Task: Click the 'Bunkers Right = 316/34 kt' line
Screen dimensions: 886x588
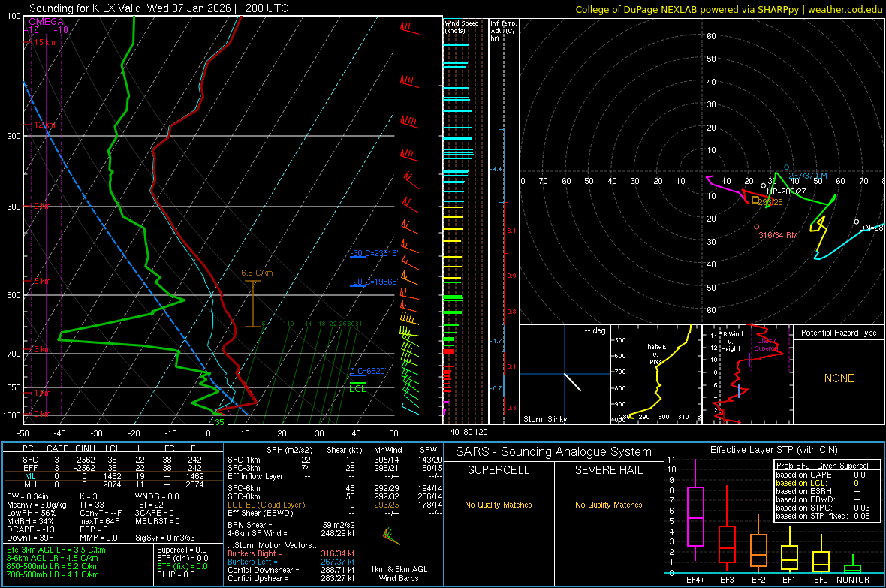Action: pos(291,553)
